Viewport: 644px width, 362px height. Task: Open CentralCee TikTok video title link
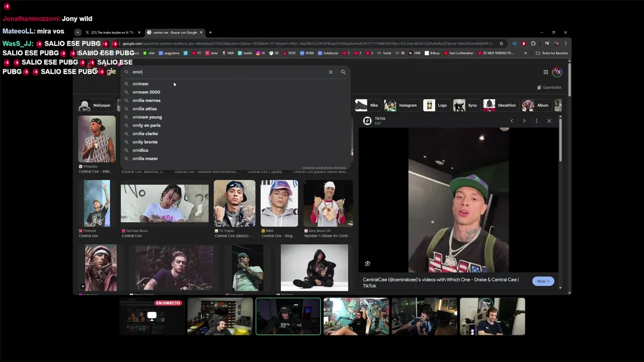(441, 283)
